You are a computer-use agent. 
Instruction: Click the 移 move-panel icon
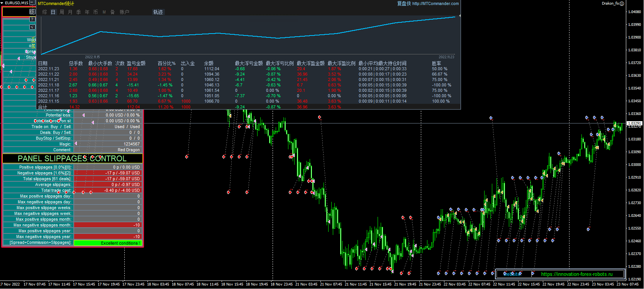pos(32,12)
